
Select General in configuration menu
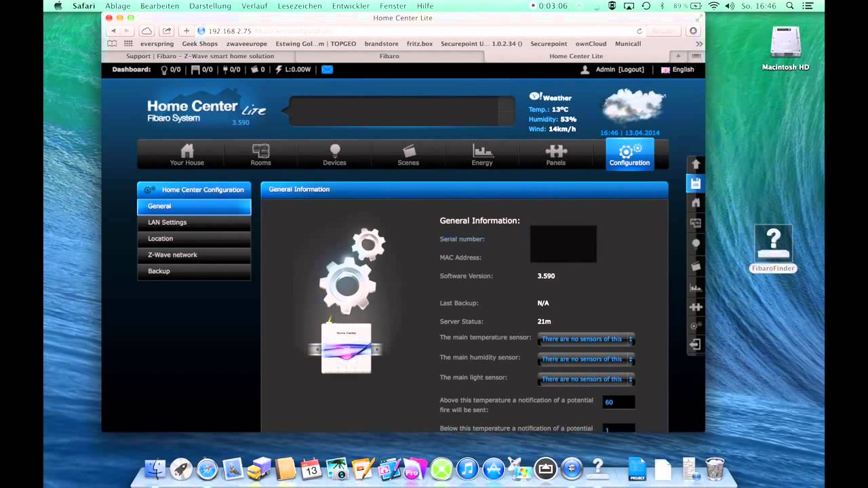pos(194,206)
